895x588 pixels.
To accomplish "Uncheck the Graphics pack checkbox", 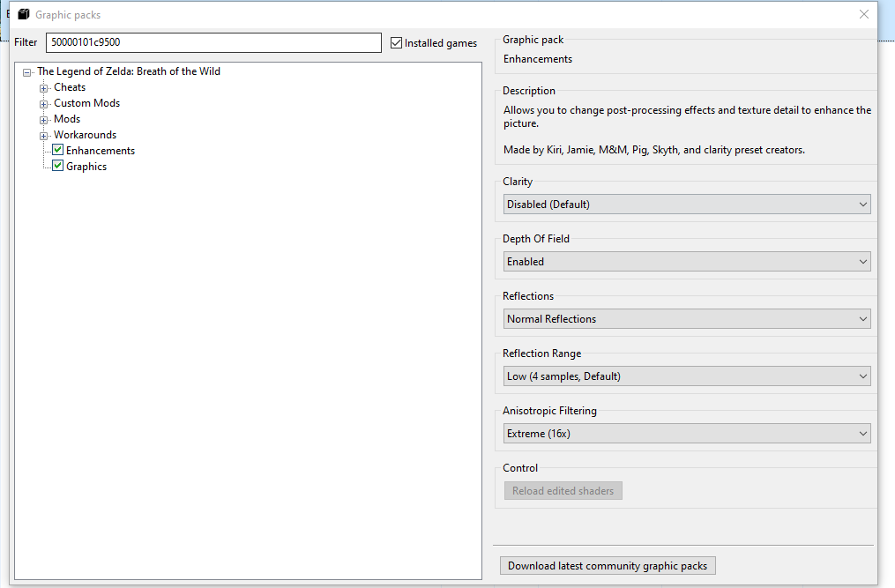I will [58, 167].
